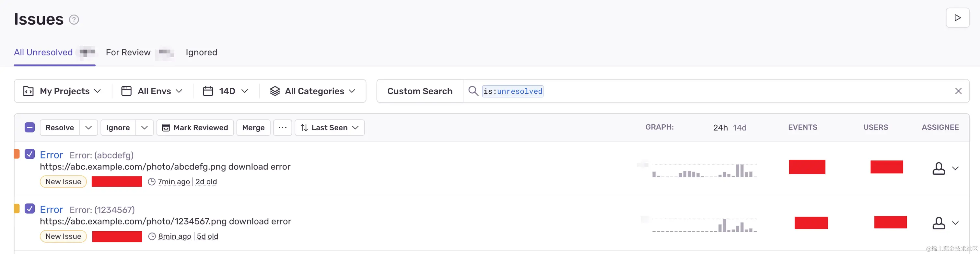Open the Last Seen sort dropdown

(330, 128)
